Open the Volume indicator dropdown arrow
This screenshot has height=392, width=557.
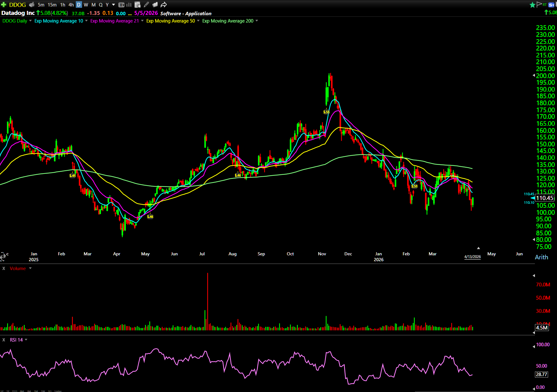click(30, 268)
